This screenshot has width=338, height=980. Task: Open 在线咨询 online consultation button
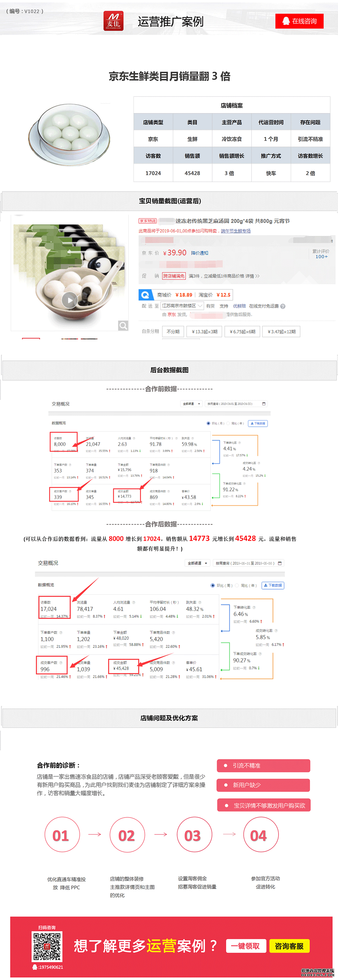pos(299,21)
